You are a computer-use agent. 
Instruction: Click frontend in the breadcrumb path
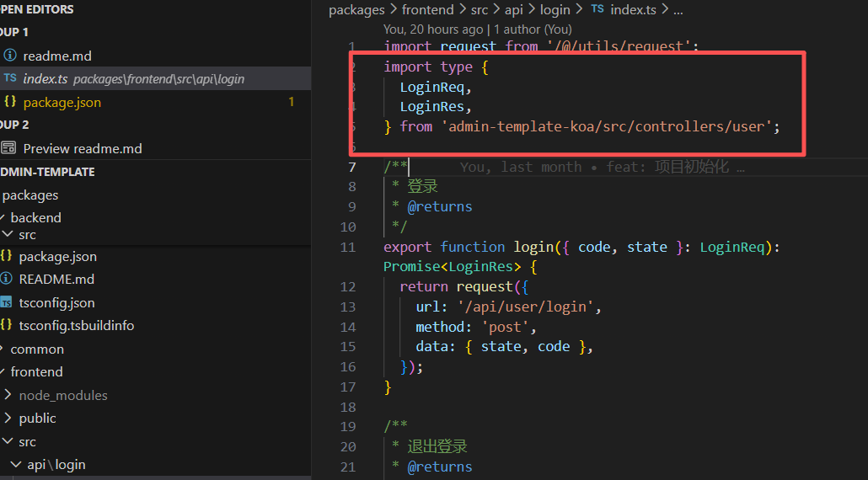427,10
